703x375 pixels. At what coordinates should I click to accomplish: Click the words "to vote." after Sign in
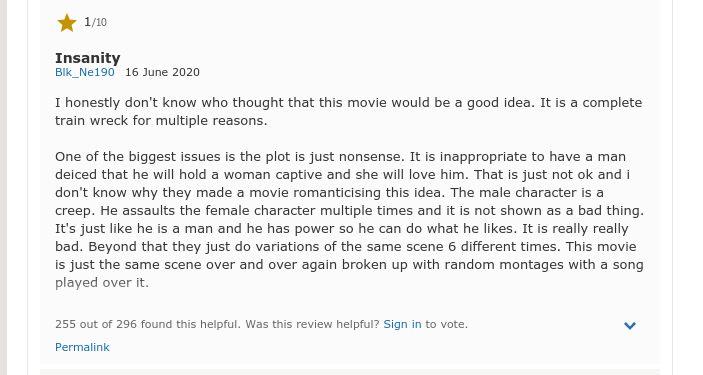tap(447, 324)
